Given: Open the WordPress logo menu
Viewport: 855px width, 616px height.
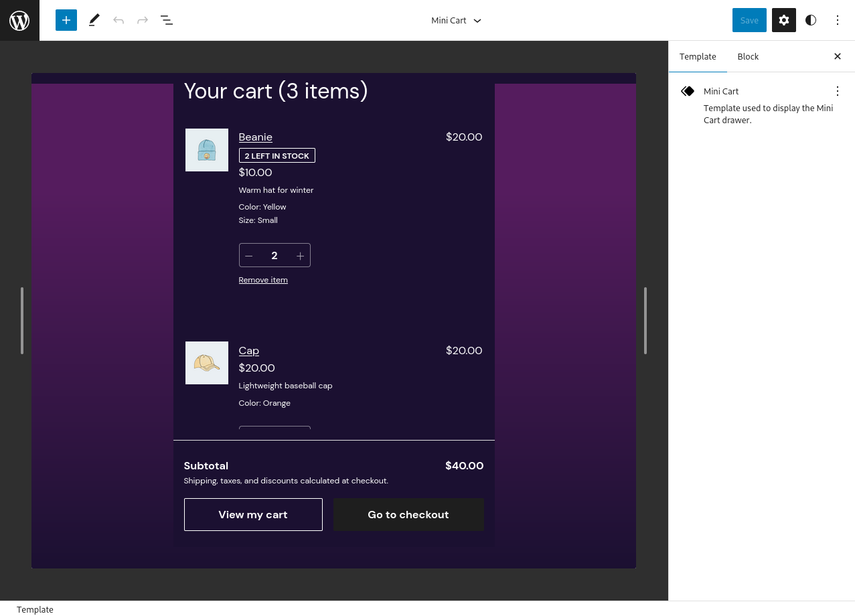Looking at the screenshot, I should [19, 20].
